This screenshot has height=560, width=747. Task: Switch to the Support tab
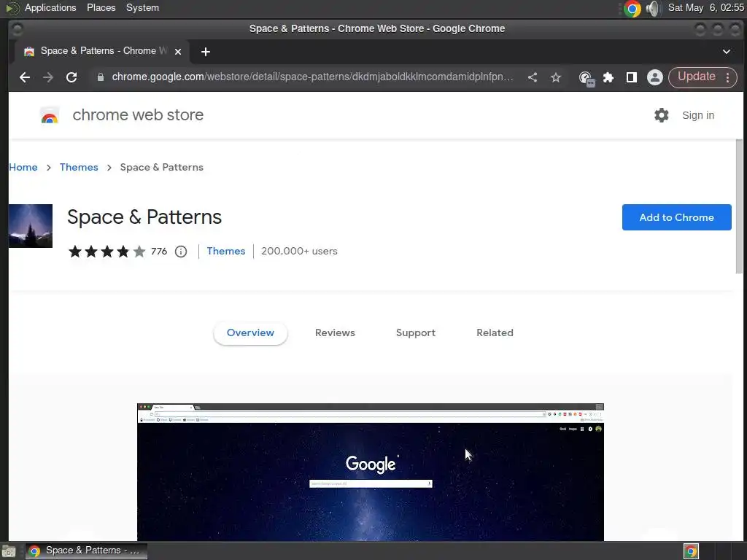(x=415, y=332)
